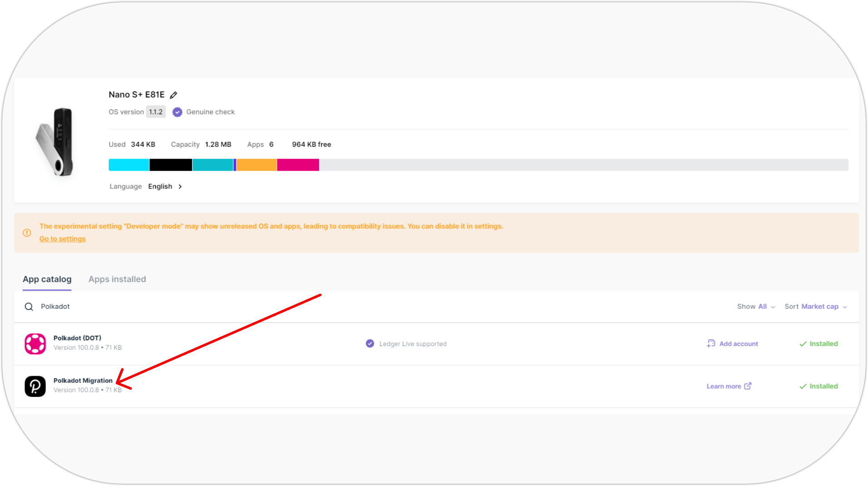The height and width of the screenshot is (486, 868).
Task: Click the pencil icon to rename device
Action: click(173, 95)
